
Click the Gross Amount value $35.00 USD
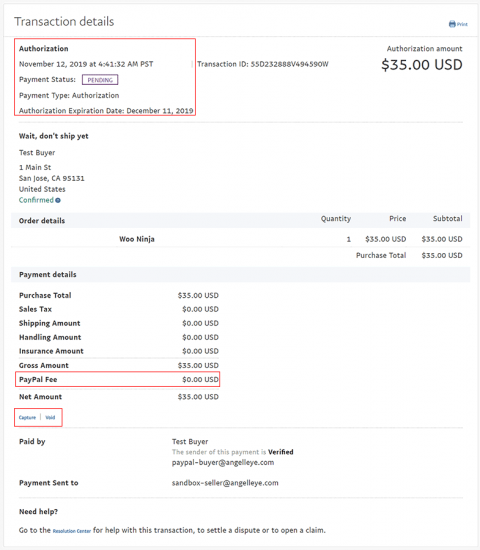coord(198,365)
